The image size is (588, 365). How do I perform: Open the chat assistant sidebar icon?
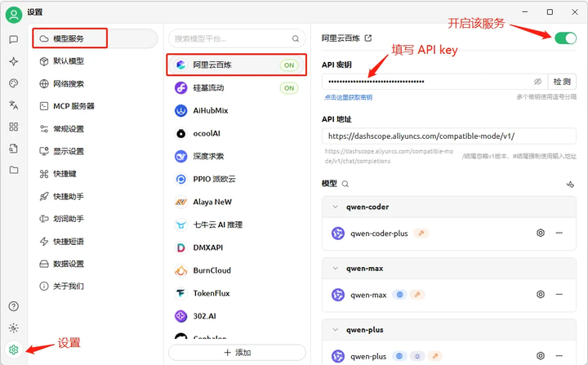tap(14, 39)
